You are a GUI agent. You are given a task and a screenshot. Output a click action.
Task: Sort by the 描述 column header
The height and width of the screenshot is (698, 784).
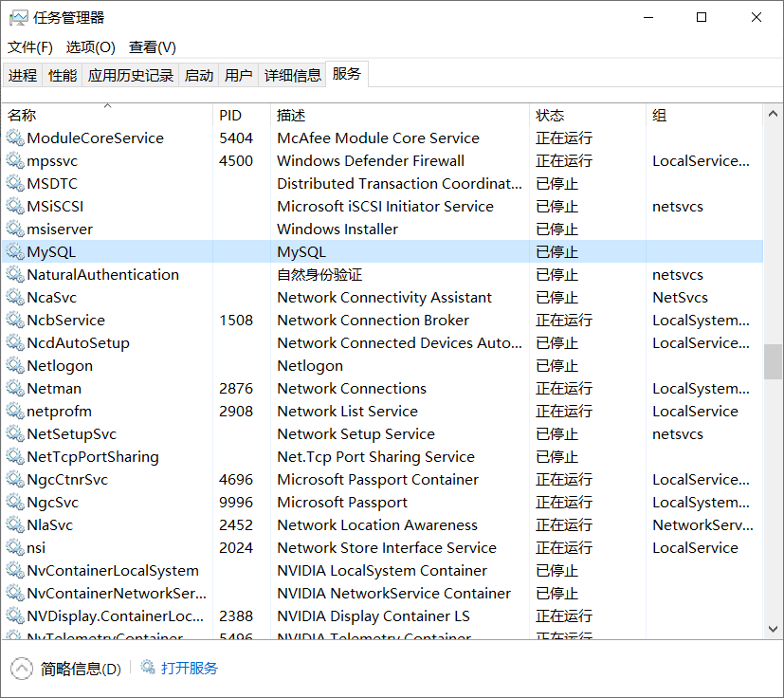pyautogui.click(x=399, y=115)
